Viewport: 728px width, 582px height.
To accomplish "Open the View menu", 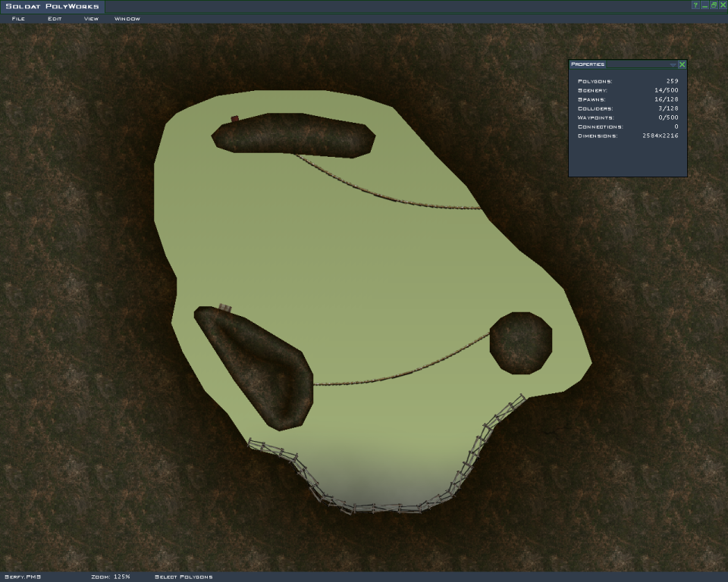I will coord(91,18).
